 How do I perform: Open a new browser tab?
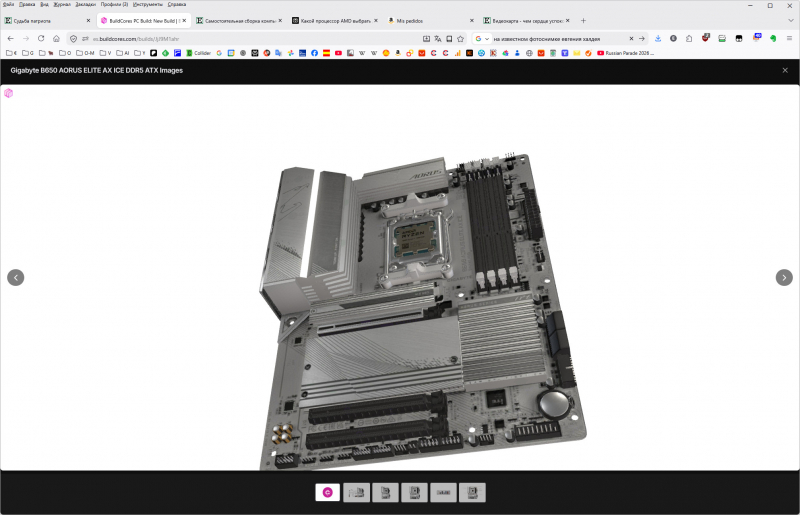click(583, 21)
